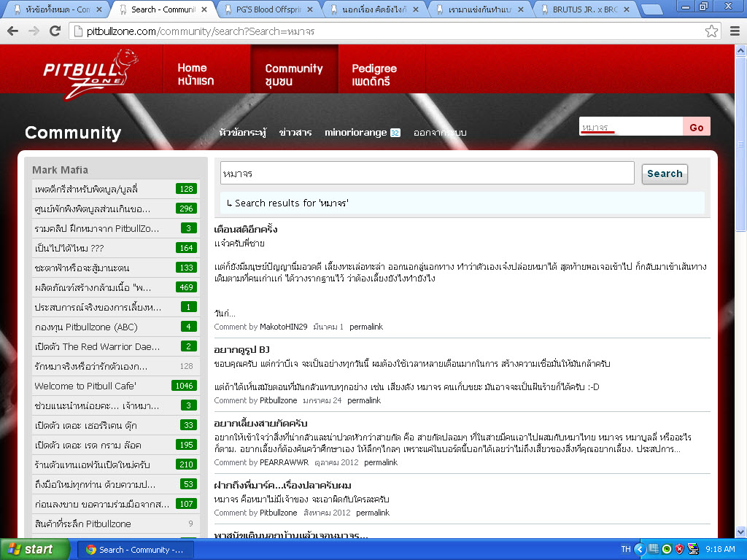Click the taskbar clock 9:18 AM
This screenshot has width=747, height=560.
point(720,550)
